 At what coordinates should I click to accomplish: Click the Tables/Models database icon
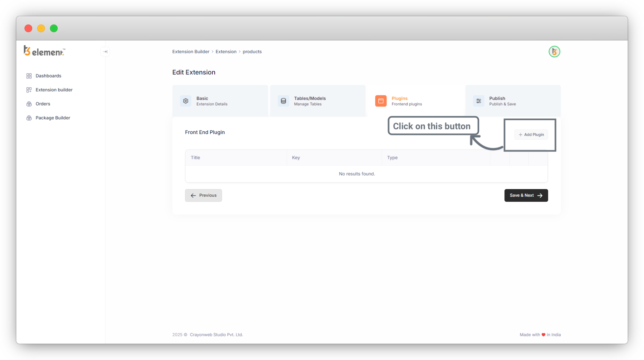pos(283,101)
